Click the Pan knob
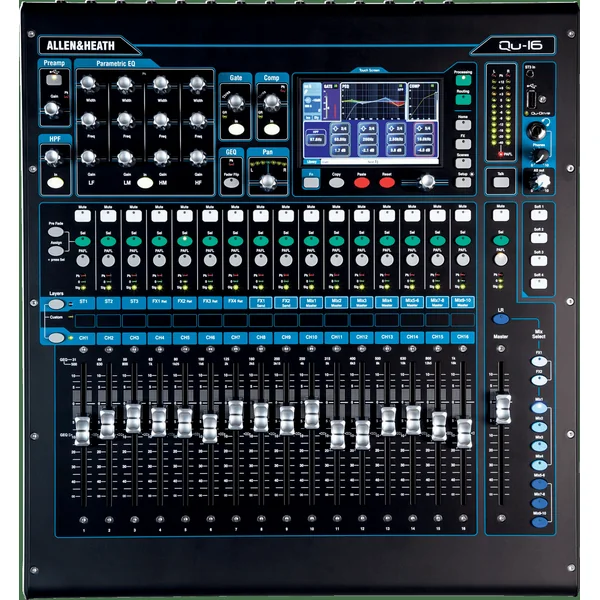The height and width of the screenshot is (600, 600). pyautogui.click(x=268, y=181)
